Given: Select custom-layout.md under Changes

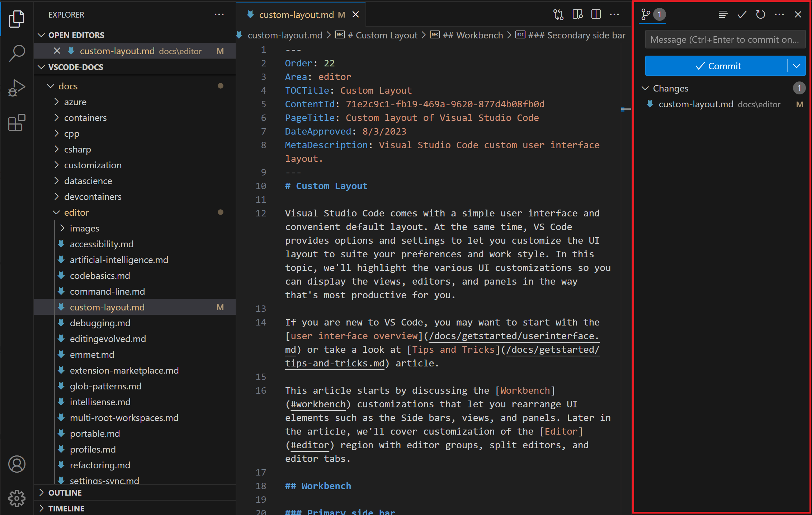Looking at the screenshot, I should click(696, 104).
